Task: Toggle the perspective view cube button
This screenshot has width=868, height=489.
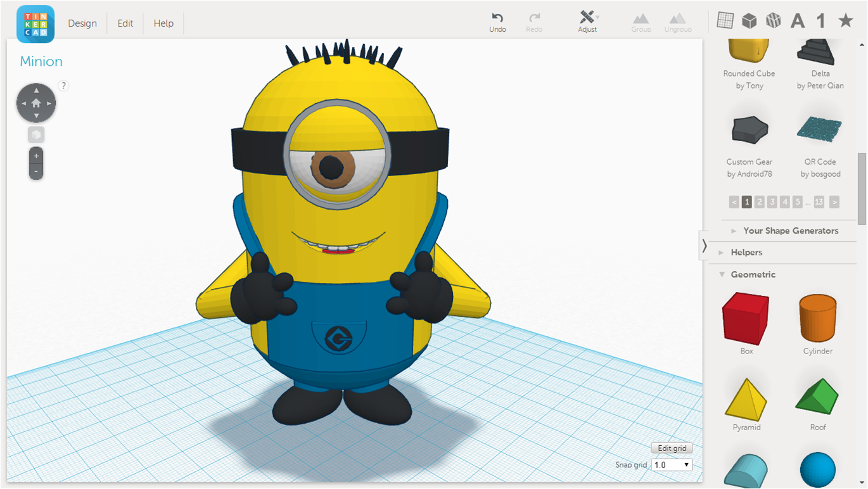Action: (36, 134)
